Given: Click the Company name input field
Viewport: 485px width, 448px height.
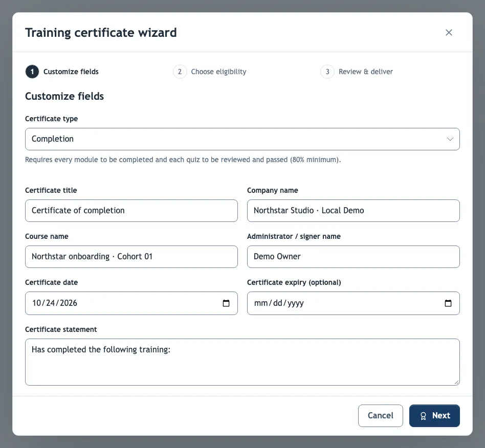Looking at the screenshot, I should (353, 211).
